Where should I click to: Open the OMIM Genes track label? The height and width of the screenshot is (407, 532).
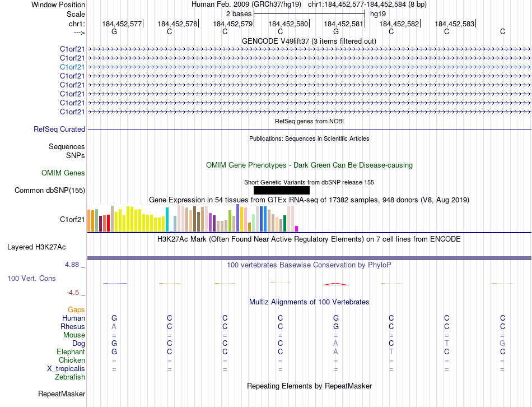click(x=63, y=173)
